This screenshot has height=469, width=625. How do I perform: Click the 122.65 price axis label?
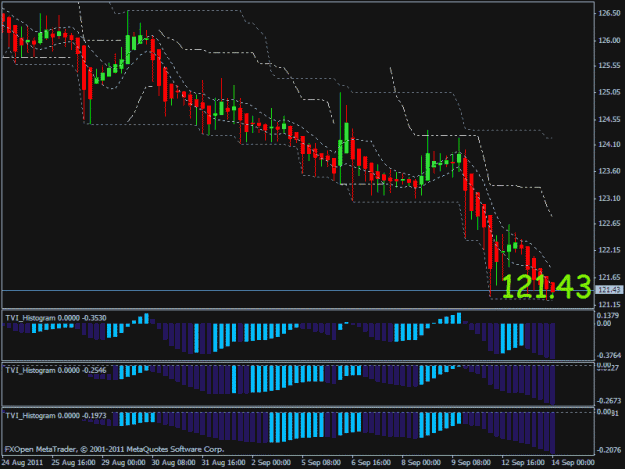tap(609, 223)
